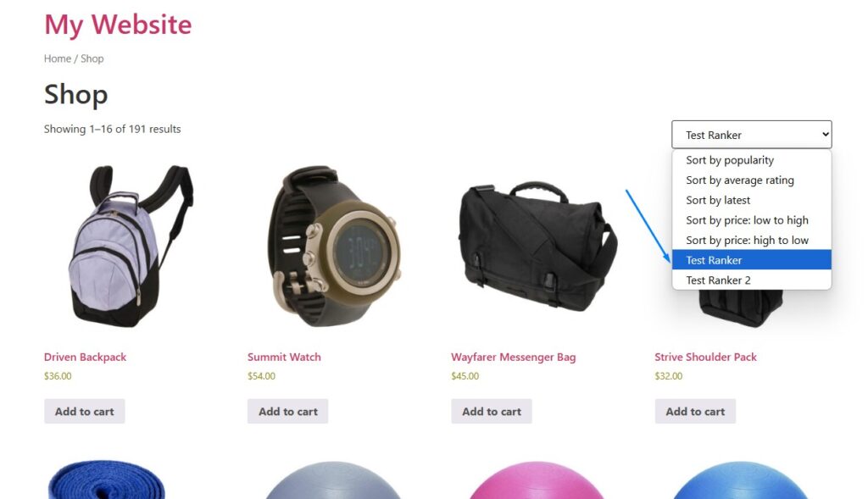Image resolution: width=868 pixels, height=499 pixels.
Task: Click Summit Watch product title
Action: click(x=284, y=357)
